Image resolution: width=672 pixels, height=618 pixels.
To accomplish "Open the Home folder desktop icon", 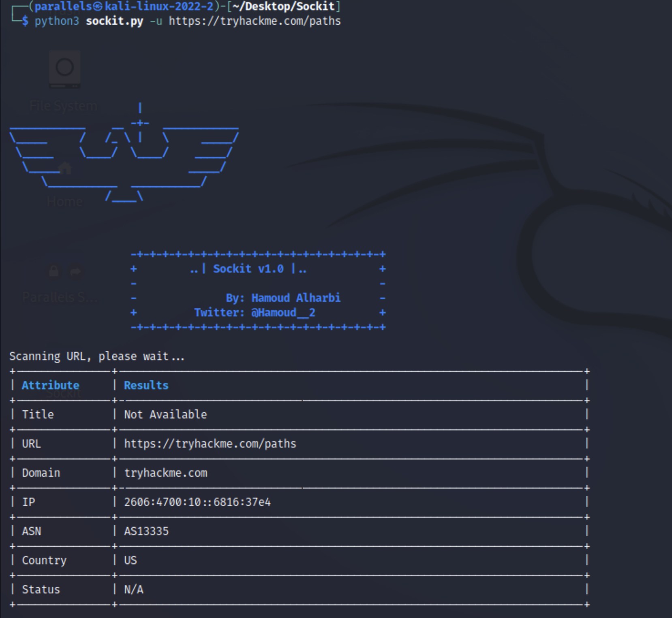I will click(65, 168).
